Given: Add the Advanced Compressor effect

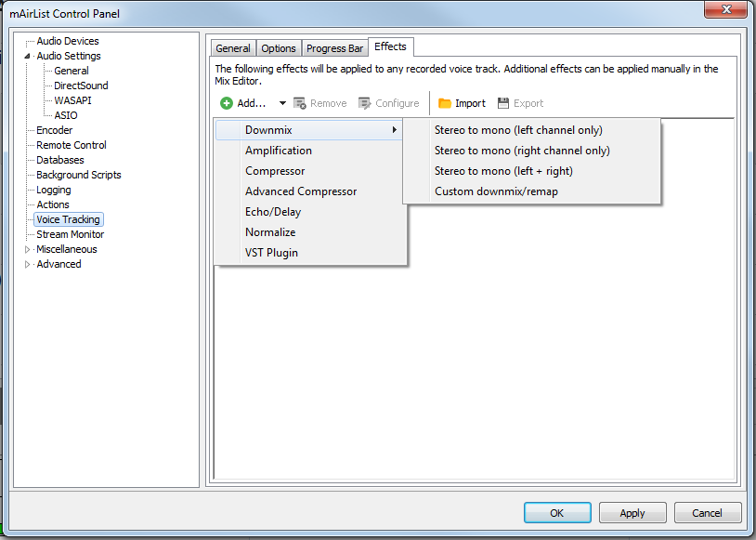Looking at the screenshot, I should point(301,191).
